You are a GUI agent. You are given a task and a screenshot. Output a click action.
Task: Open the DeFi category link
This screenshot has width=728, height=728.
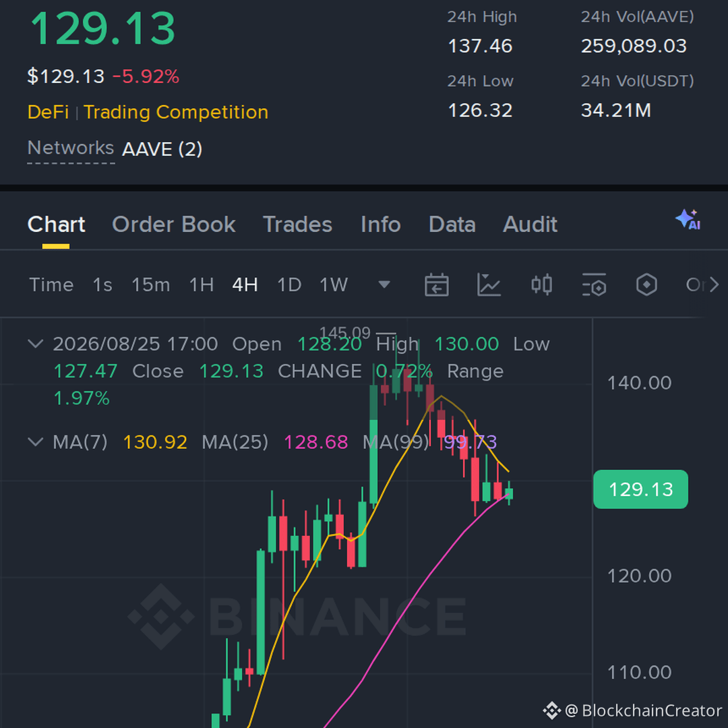tap(49, 113)
